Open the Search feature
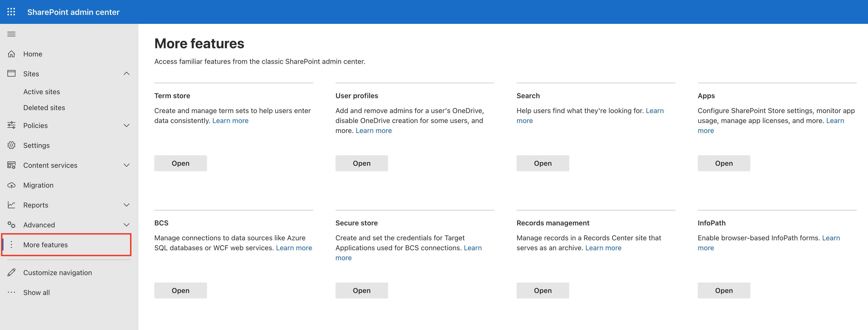 pos(543,163)
